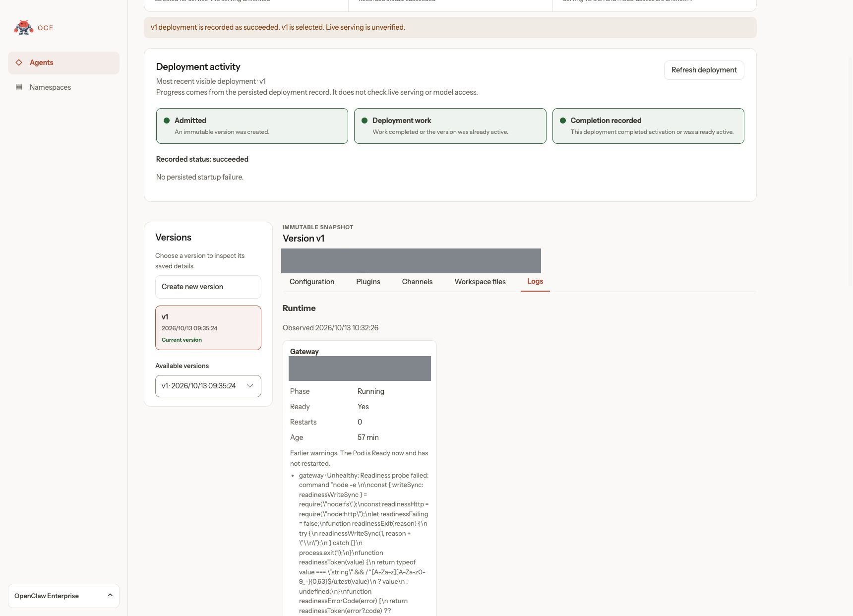Select the v1 current version card
This screenshot has height=616, width=853.
(x=208, y=328)
